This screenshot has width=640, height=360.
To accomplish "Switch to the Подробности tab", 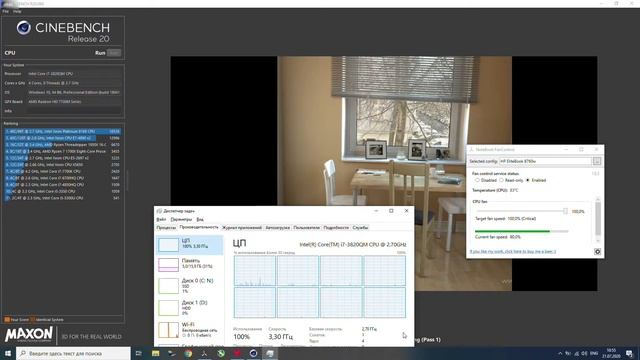I will 336,228.
